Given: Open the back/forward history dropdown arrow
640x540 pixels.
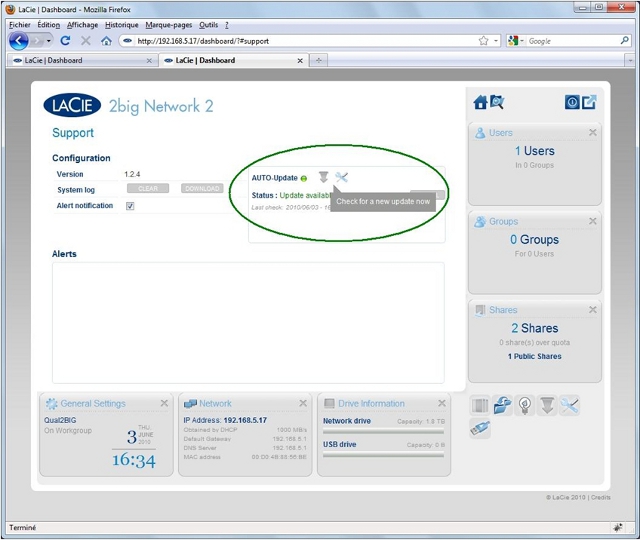Looking at the screenshot, I should click(x=47, y=41).
